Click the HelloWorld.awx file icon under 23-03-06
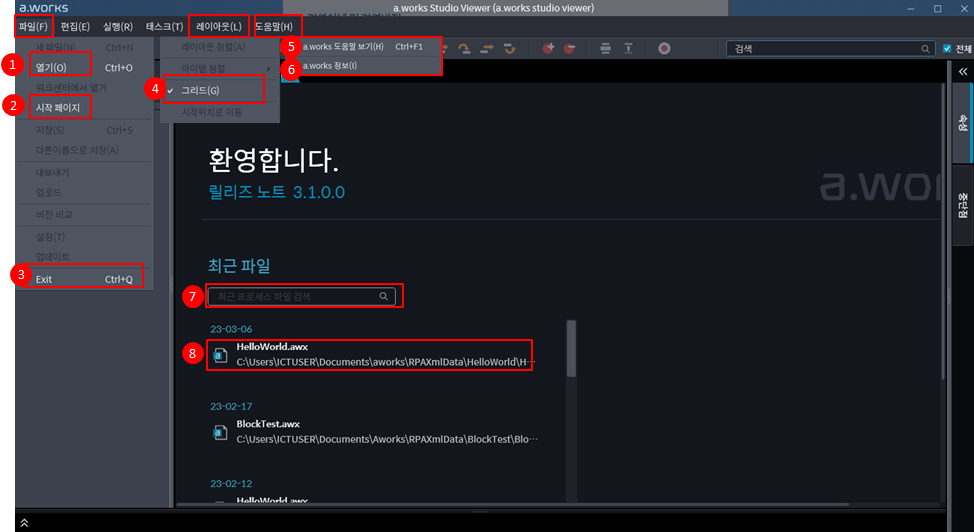The image size is (974, 532). 220,355
